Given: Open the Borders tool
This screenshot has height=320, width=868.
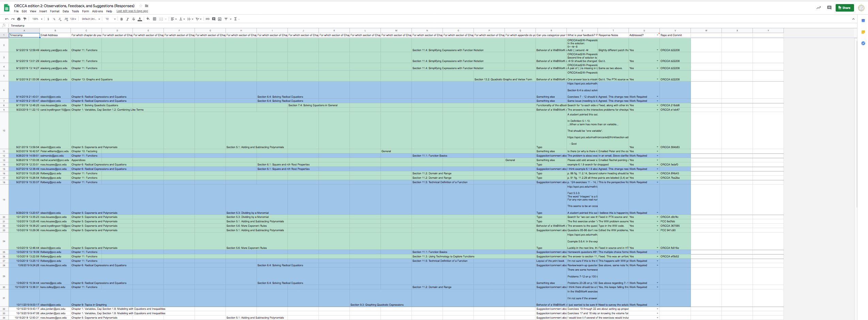Looking at the screenshot, I should [x=155, y=19].
